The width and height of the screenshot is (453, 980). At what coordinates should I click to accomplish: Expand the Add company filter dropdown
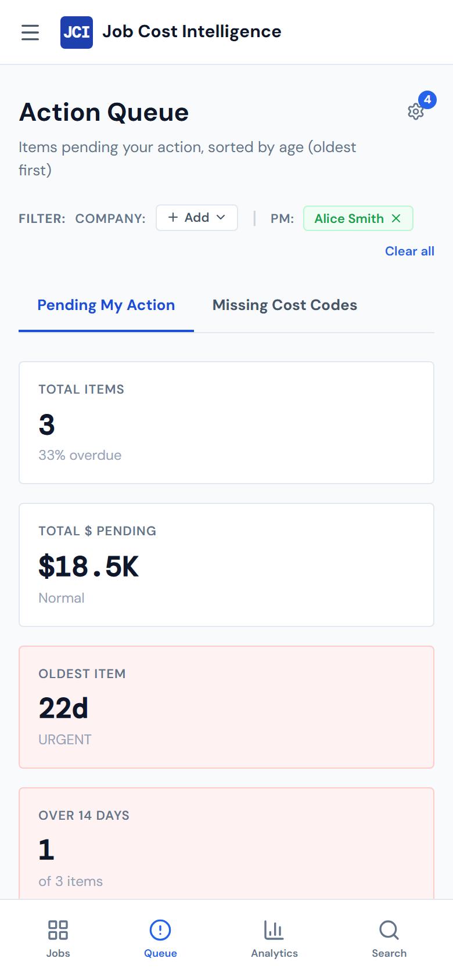196,218
